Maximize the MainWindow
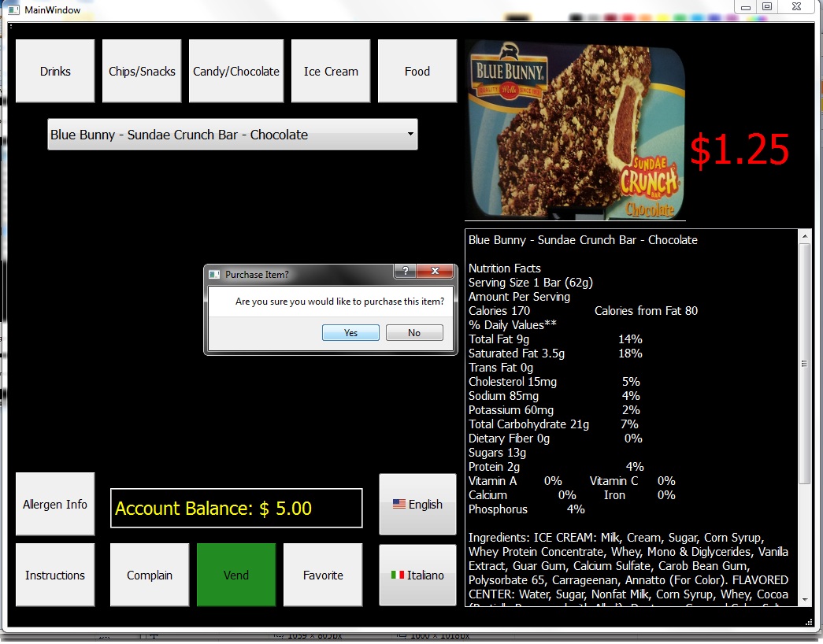The image size is (823, 644). [x=767, y=7]
